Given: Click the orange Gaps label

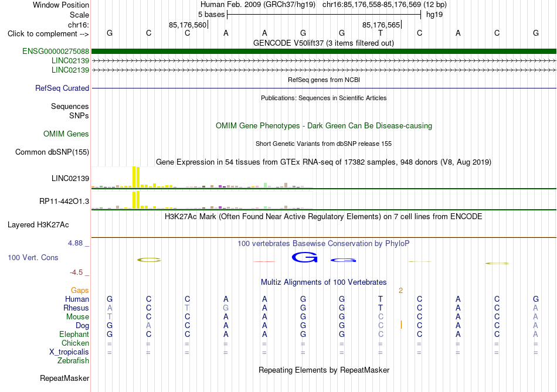Looking at the screenshot, I should tap(80, 291).
